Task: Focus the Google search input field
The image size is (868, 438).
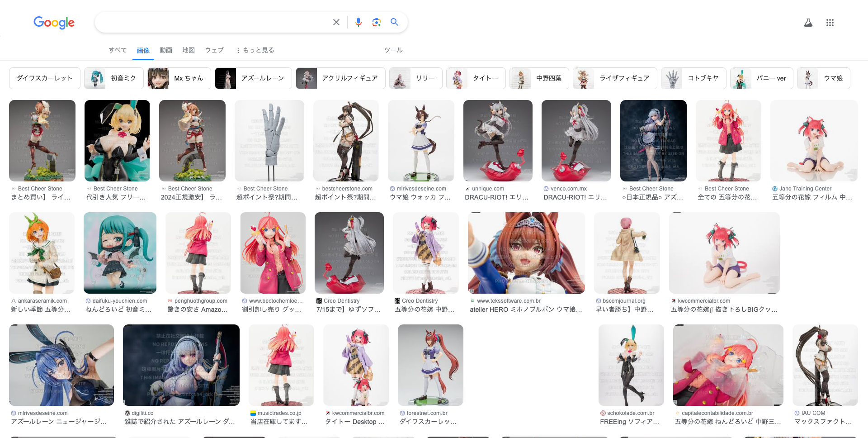Action: pyautogui.click(x=212, y=22)
